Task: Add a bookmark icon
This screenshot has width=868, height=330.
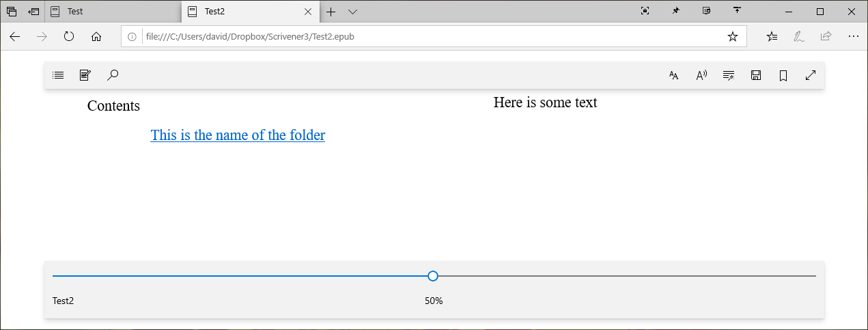Action: [783, 75]
